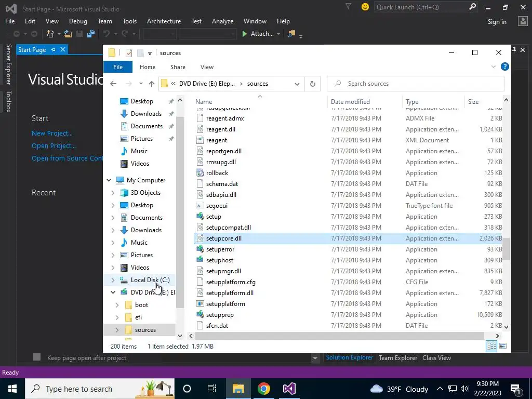
Task: Open the Explorer Share ribbon tab
Action: pos(178,67)
